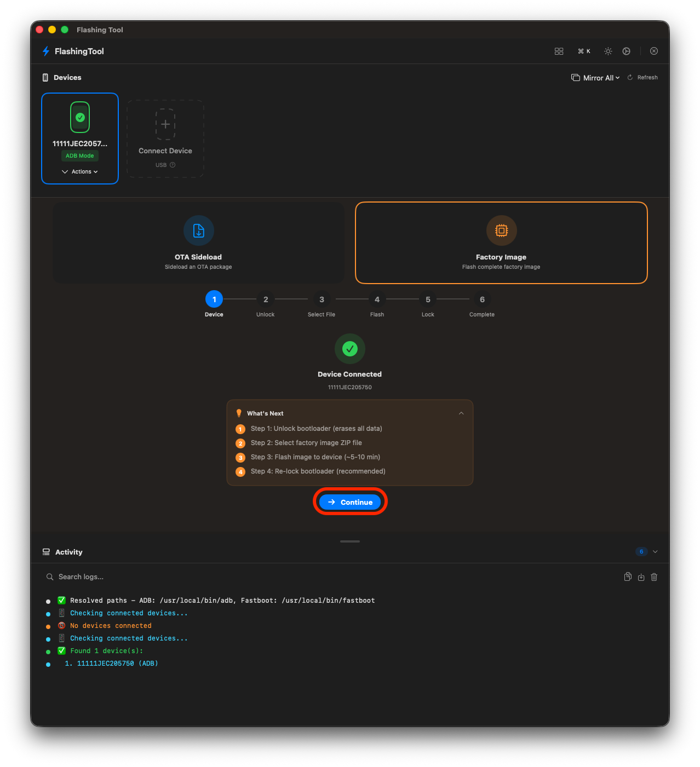
Task: Open the Mirror All dropdown
Action: [x=595, y=78]
